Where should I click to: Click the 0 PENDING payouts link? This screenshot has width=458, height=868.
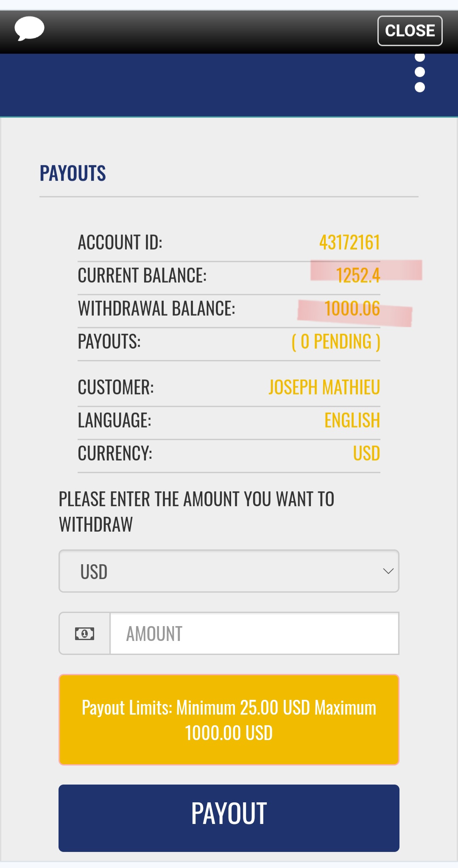336,342
